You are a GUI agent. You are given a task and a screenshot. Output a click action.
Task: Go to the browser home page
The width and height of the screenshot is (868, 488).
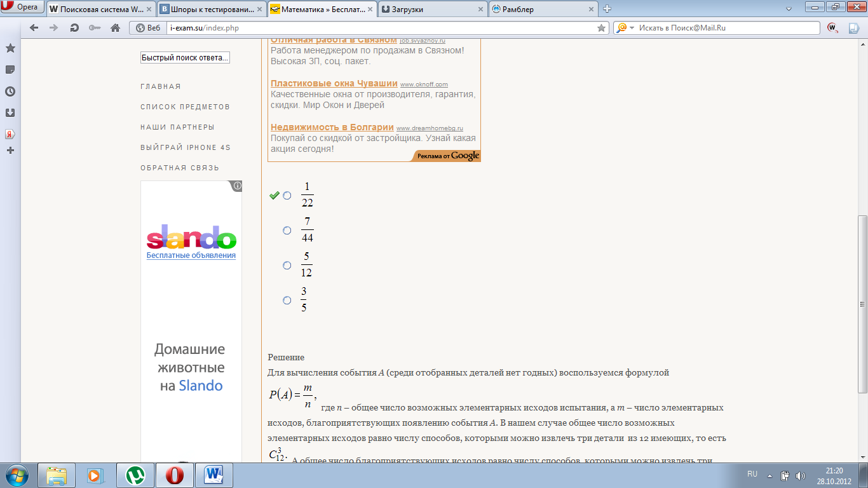pyautogui.click(x=115, y=28)
